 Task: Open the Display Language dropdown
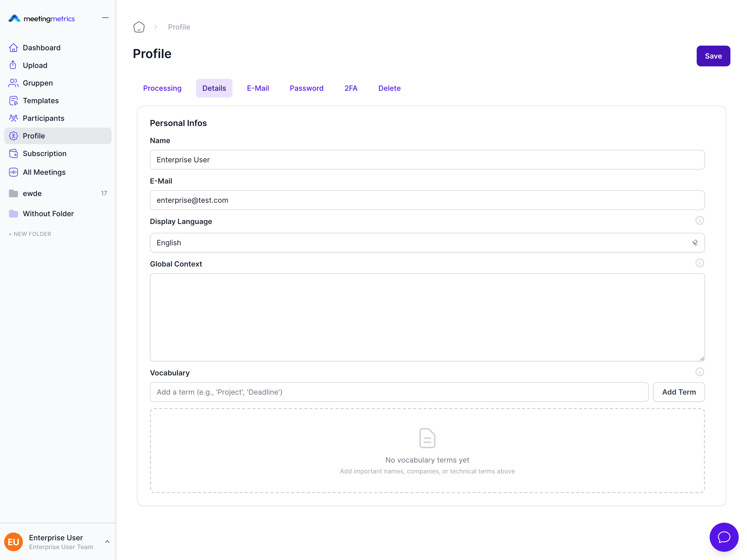click(x=427, y=243)
